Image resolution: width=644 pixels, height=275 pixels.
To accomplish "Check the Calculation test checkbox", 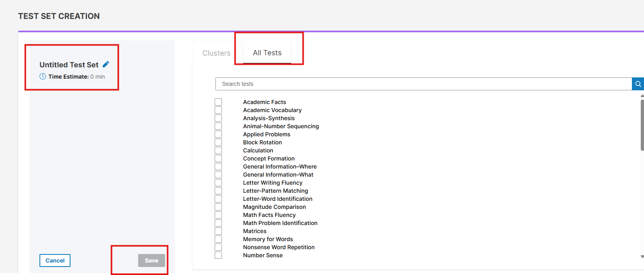I will [218, 150].
